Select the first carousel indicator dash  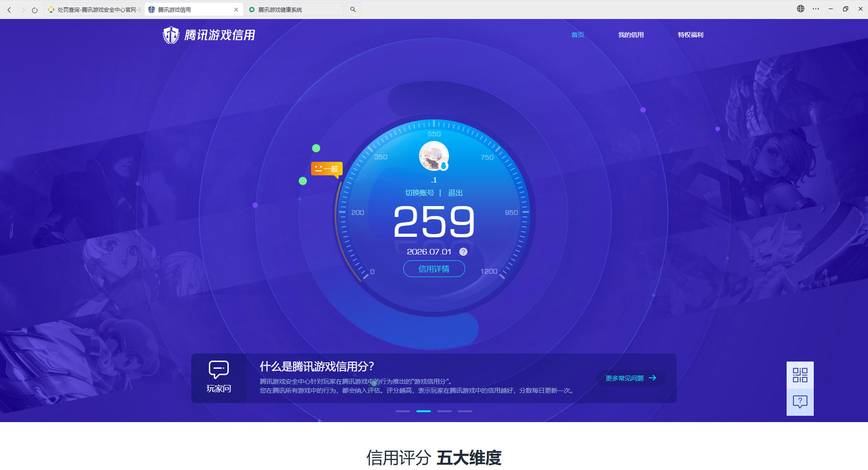click(403, 411)
